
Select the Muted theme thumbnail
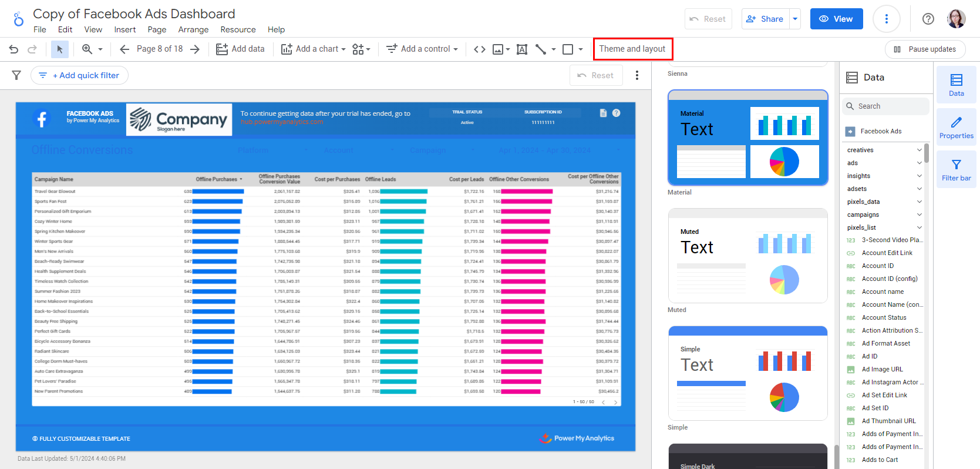(x=747, y=256)
